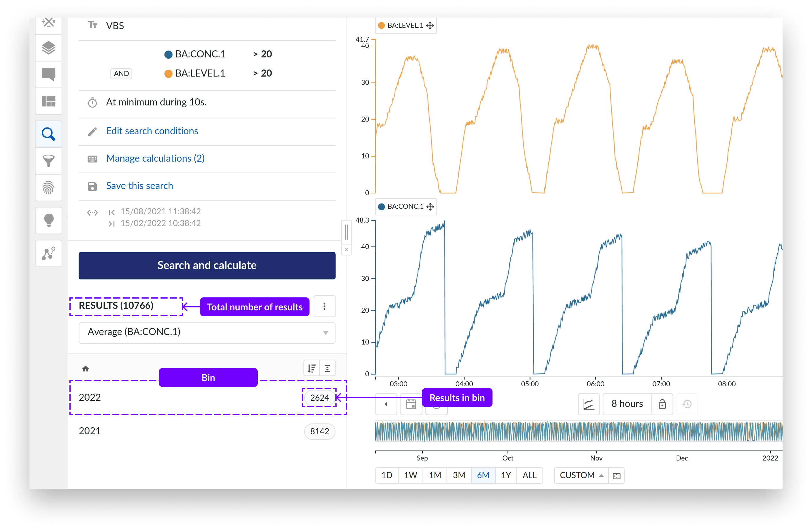This screenshot has height=530, width=812.
Task: Open the fingerprint icon in sidebar
Action: [49, 188]
